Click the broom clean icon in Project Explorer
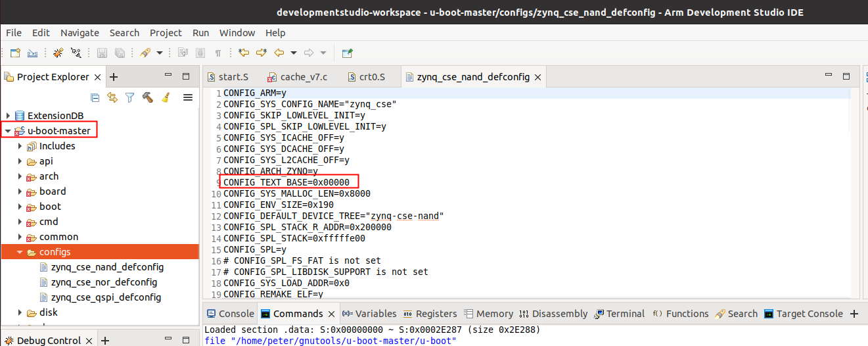The width and height of the screenshot is (868, 346). click(x=165, y=98)
